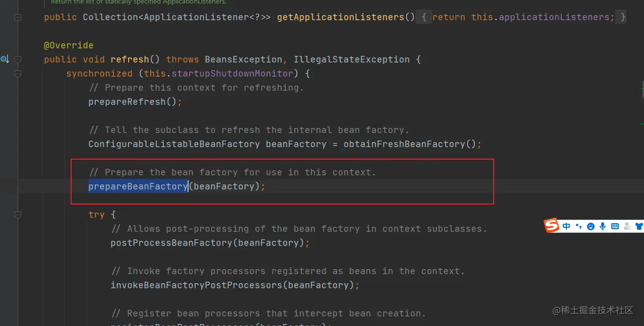Click the 'try' keyword
This screenshot has width=644, height=326.
click(96, 215)
